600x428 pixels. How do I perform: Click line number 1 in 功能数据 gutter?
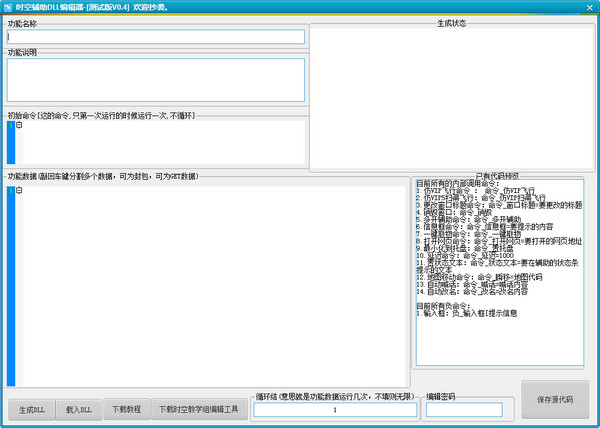(10, 192)
